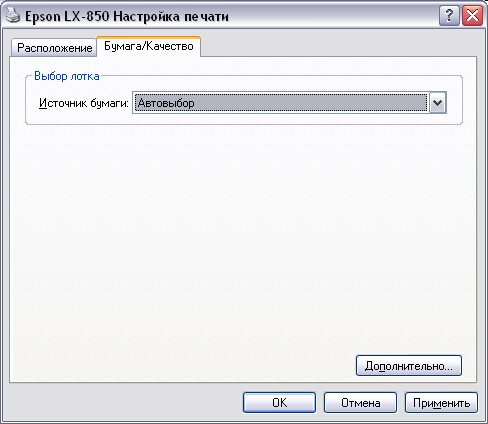Viewport: 488px width, 424px height.
Task: Click the Выбор лотка group heading
Action: (67, 76)
